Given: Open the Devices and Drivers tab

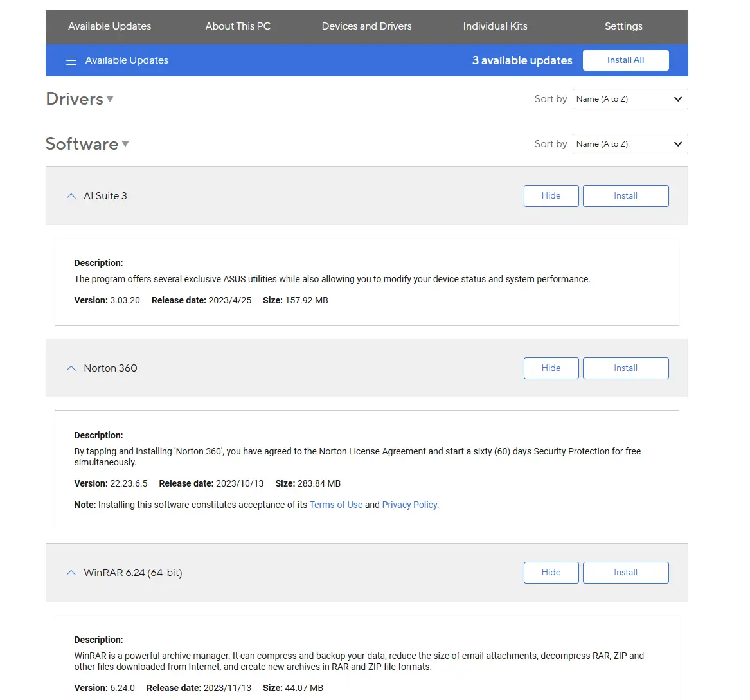Looking at the screenshot, I should tap(366, 26).
